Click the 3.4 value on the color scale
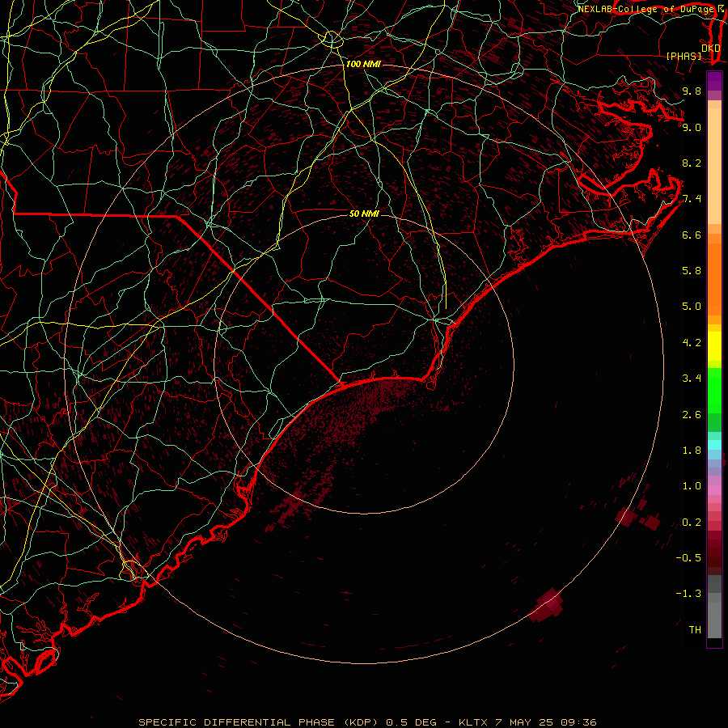The width and height of the screenshot is (728, 728). [x=692, y=379]
